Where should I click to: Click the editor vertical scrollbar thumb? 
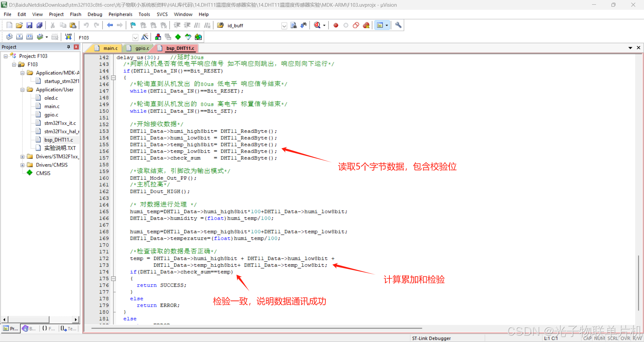pos(638,283)
